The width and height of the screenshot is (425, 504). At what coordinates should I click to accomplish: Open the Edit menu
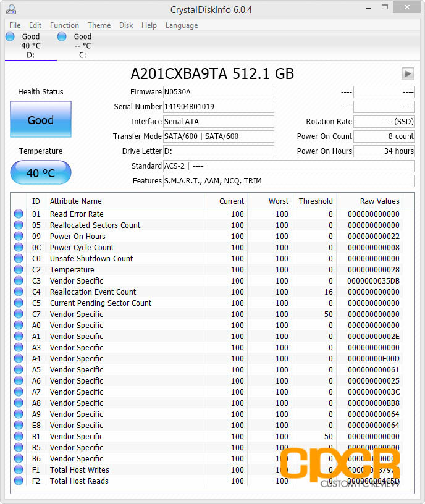35,25
